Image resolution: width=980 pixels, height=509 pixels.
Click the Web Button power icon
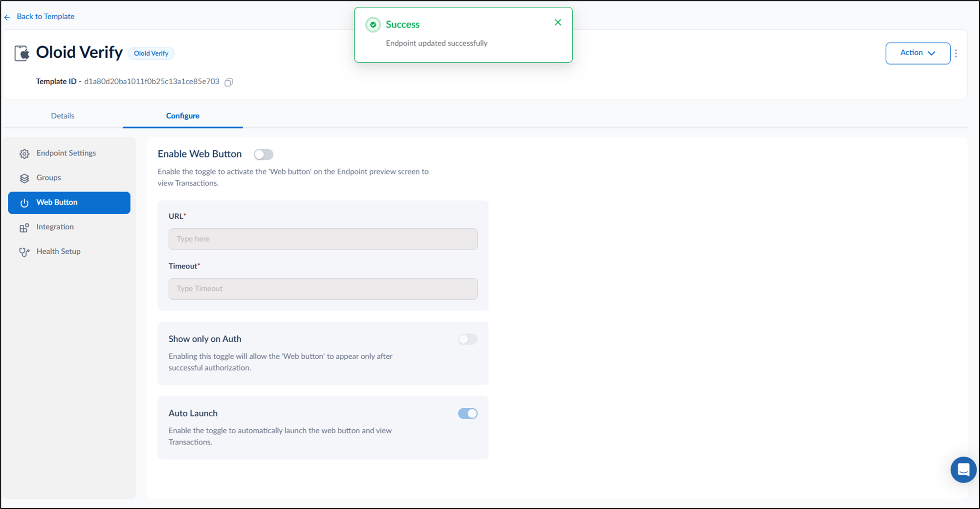pyautogui.click(x=24, y=203)
